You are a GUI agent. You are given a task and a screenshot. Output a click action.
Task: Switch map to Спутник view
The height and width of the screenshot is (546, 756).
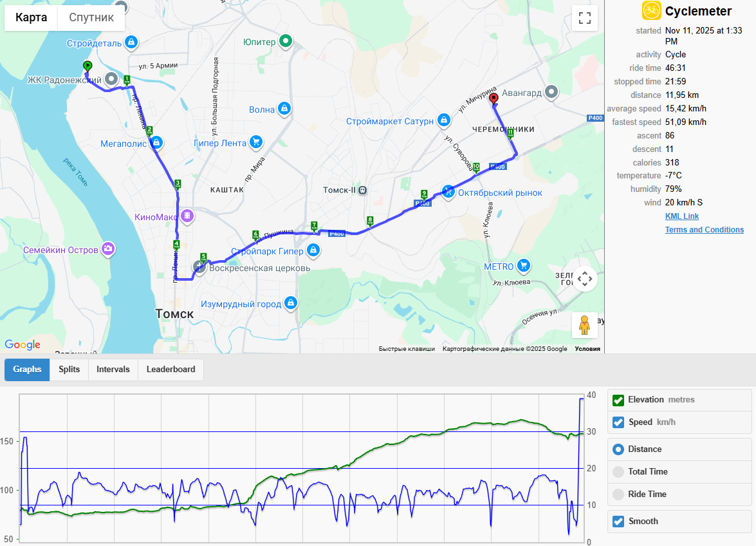[x=91, y=18]
